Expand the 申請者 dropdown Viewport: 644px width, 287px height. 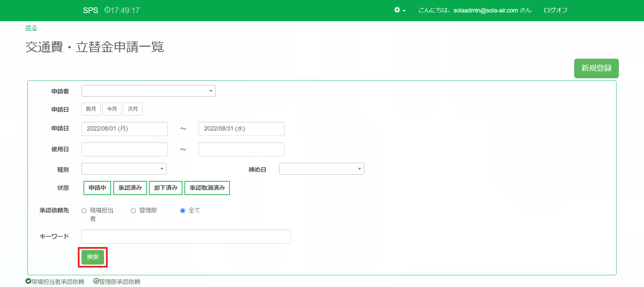(148, 91)
